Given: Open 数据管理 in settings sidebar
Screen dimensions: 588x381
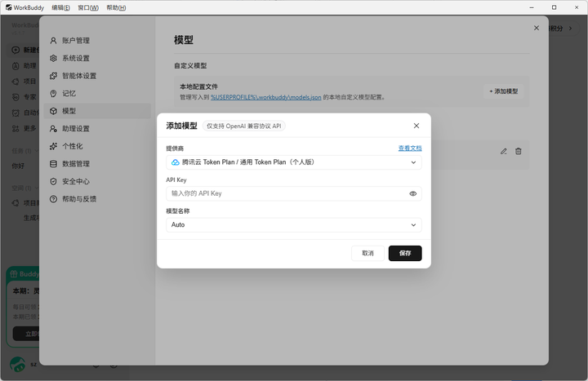Looking at the screenshot, I should tap(97, 164).
